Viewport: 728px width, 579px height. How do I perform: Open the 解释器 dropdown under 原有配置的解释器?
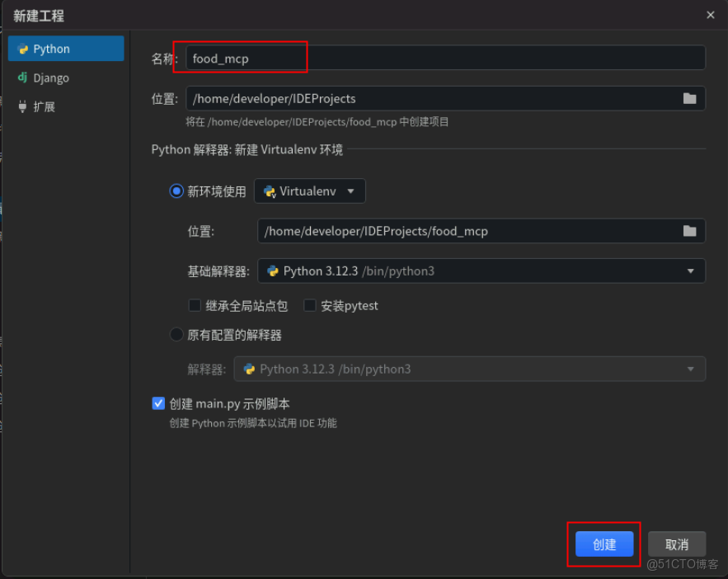691,369
